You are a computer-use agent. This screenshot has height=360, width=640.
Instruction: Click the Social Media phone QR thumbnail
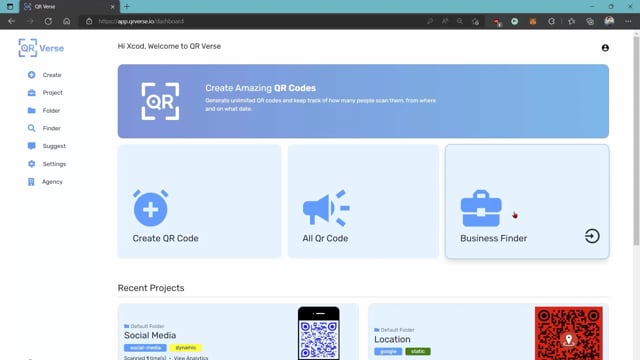pyautogui.click(x=318, y=333)
